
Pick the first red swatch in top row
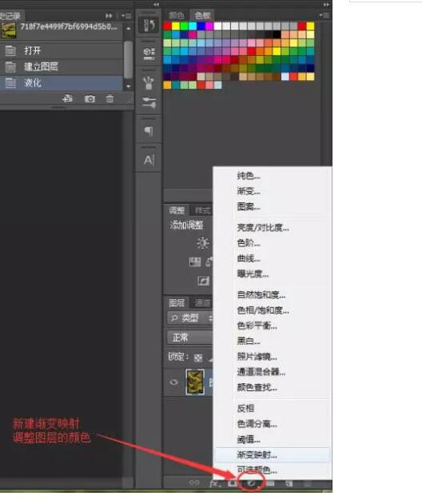point(167,26)
